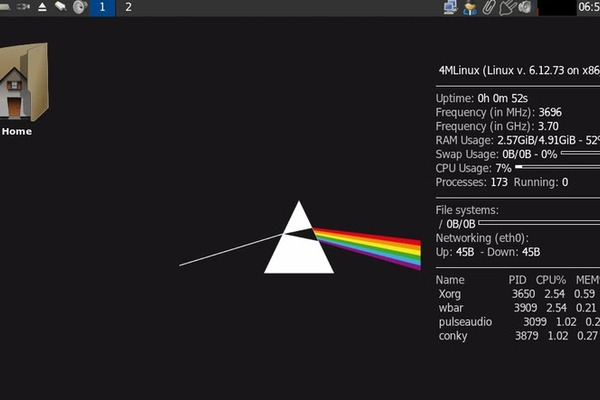This screenshot has height=400, width=600.
Task: Open the network computers tray icon
Action: pyautogui.click(x=450, y=7)
